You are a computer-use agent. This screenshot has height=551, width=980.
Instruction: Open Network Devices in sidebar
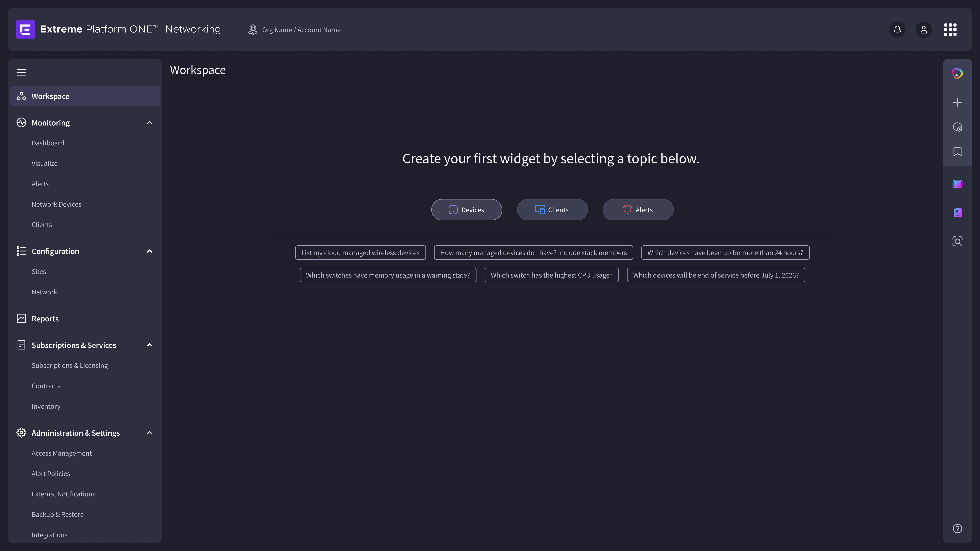[56, 204]
